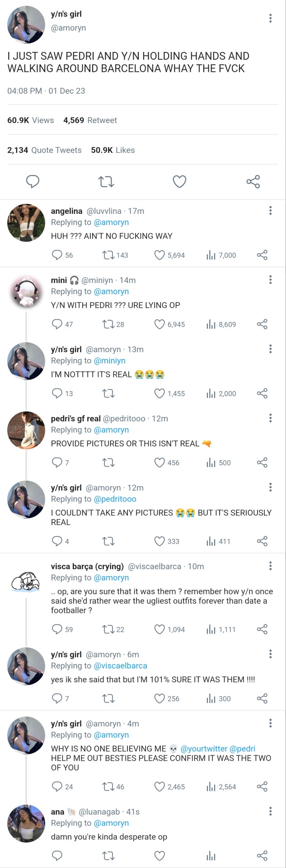Like the main tweet about Pedri
The image size is (286, 868).
tap(179, 182)
